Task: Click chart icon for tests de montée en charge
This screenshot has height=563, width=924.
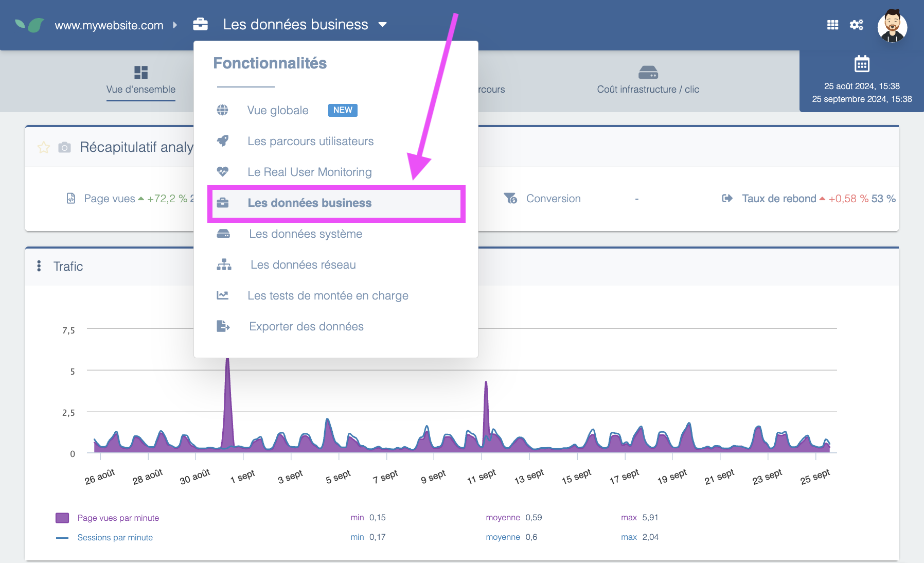Action: click(223, 295)
